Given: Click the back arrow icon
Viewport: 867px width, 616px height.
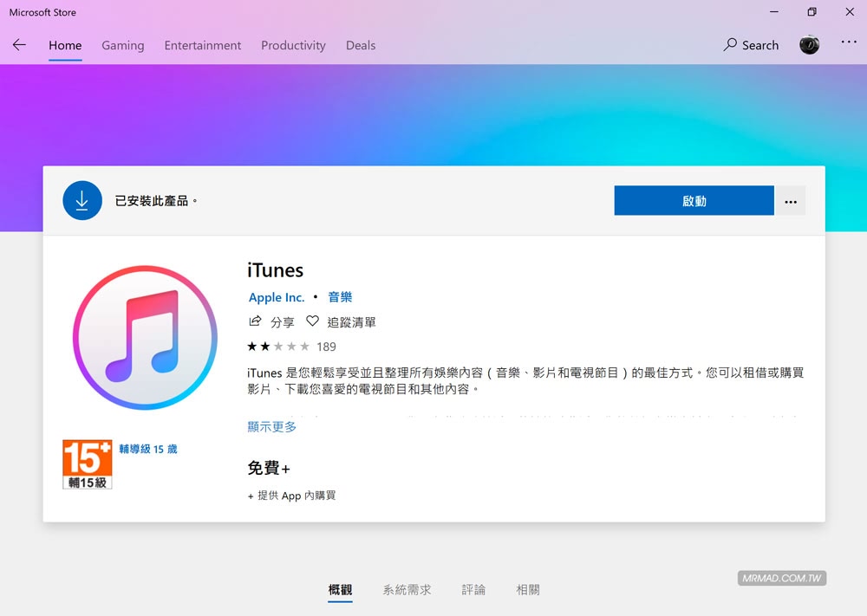Looking at the screenshot, I should pos(19,44).
